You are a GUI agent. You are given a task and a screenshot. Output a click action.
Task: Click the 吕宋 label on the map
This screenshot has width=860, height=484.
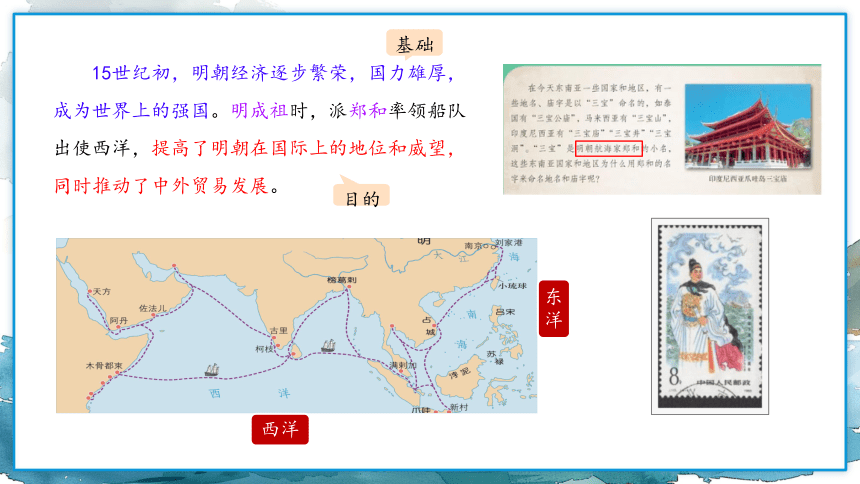pyautogui.click(x=505, y=311)
